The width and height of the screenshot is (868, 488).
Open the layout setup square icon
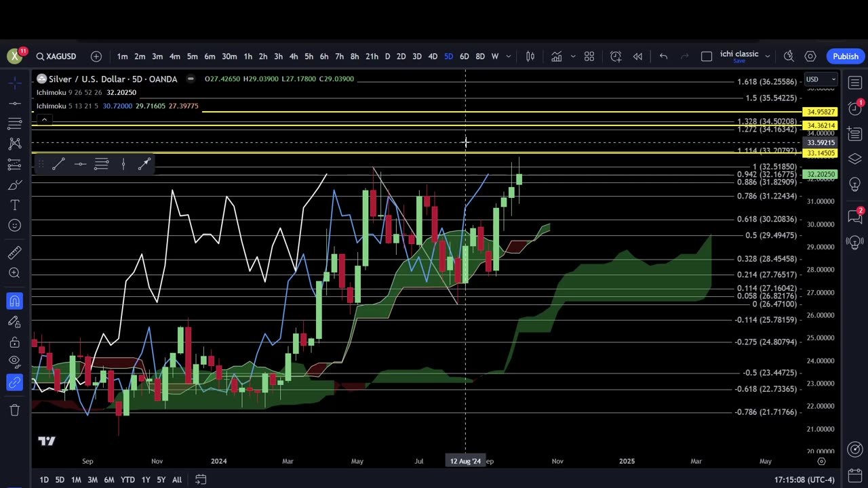coord(707,56)
